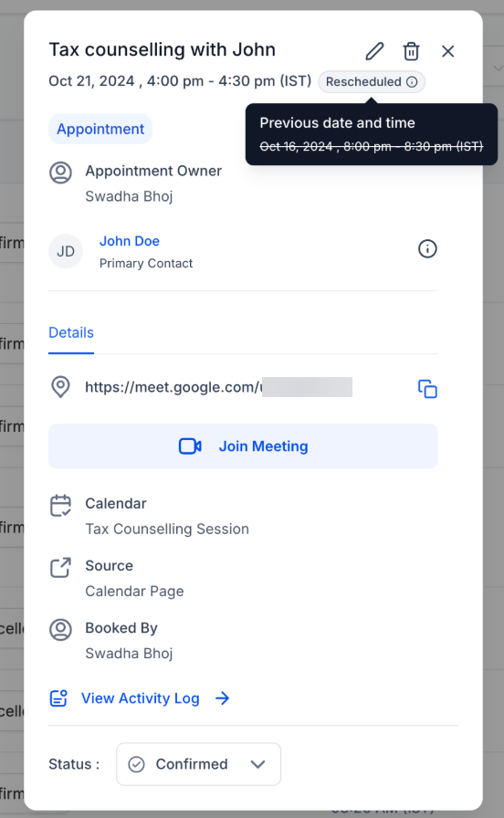Open View Activity Log link
The image size is (504, 818).
pos(140,698)
